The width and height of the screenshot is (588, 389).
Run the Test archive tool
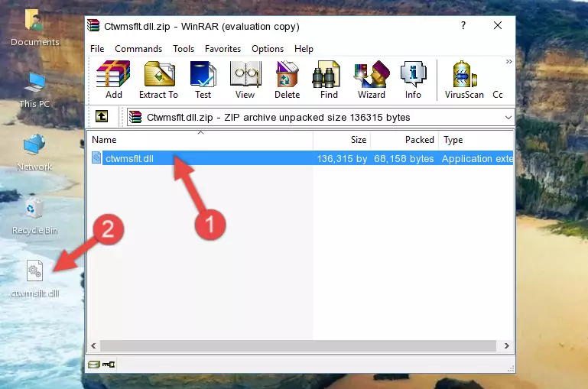203,79
